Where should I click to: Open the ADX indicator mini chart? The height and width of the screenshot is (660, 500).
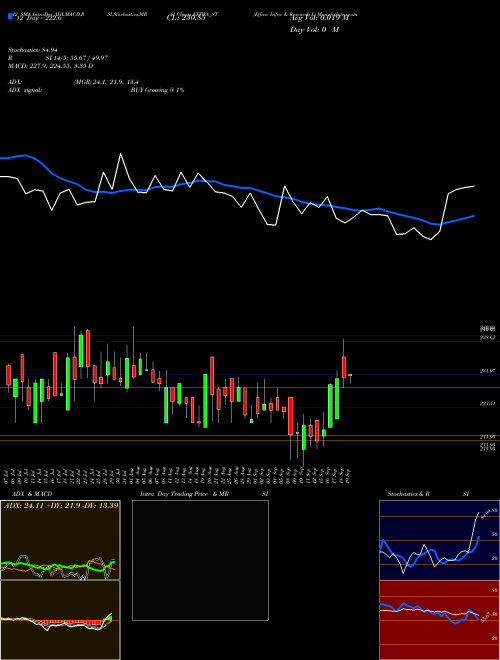tap(60, 540)
